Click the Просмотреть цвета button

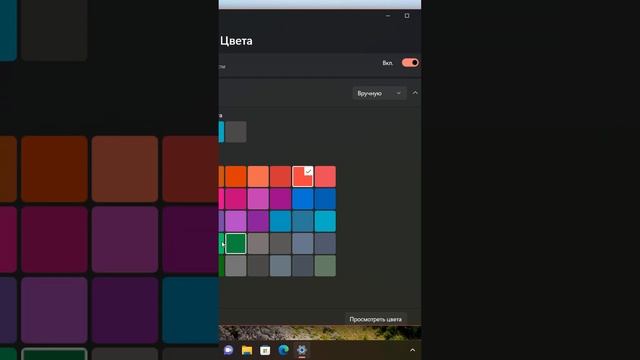click(x=376, y=319)
